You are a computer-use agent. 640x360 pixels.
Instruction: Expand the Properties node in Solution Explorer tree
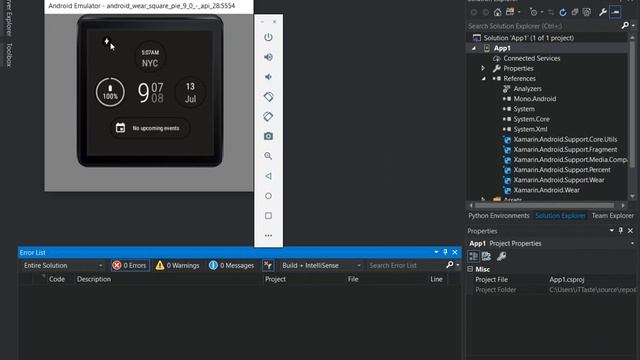coord(483,68)
